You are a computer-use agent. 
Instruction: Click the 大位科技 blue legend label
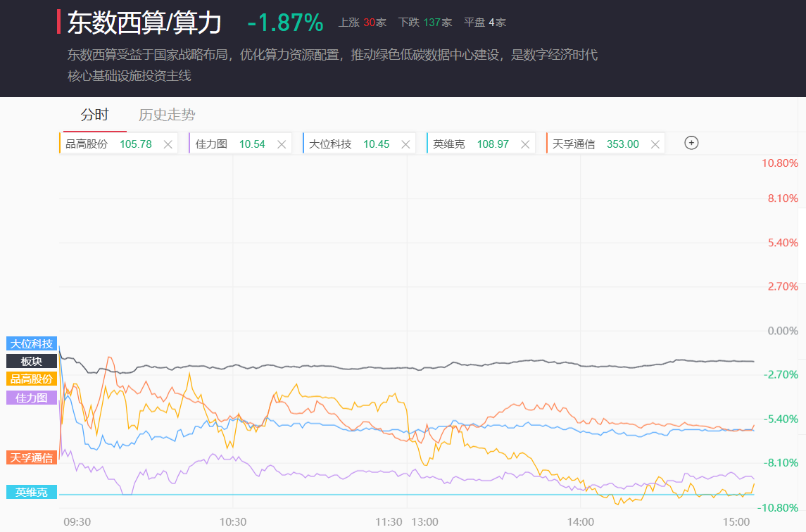[x=32, y=344]
